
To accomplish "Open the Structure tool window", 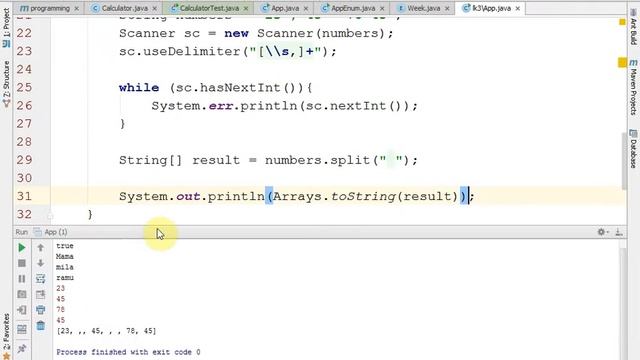I will (6, 84).
